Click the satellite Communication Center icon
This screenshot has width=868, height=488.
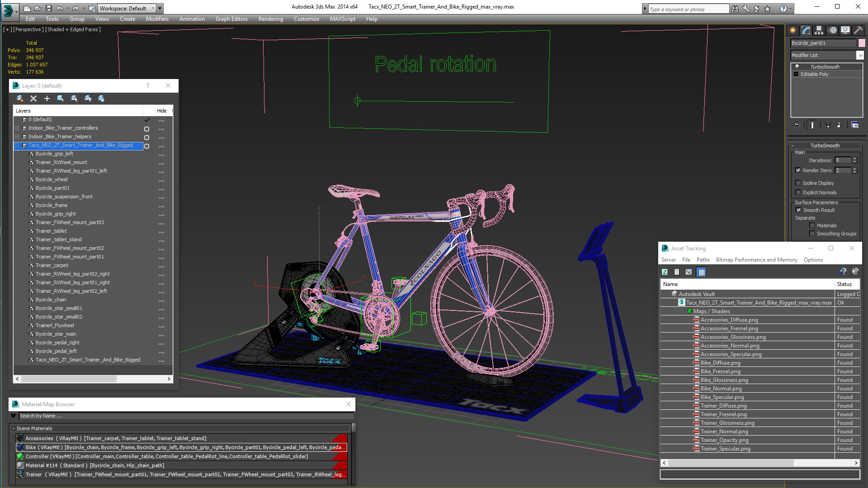[x=757, y=9]
